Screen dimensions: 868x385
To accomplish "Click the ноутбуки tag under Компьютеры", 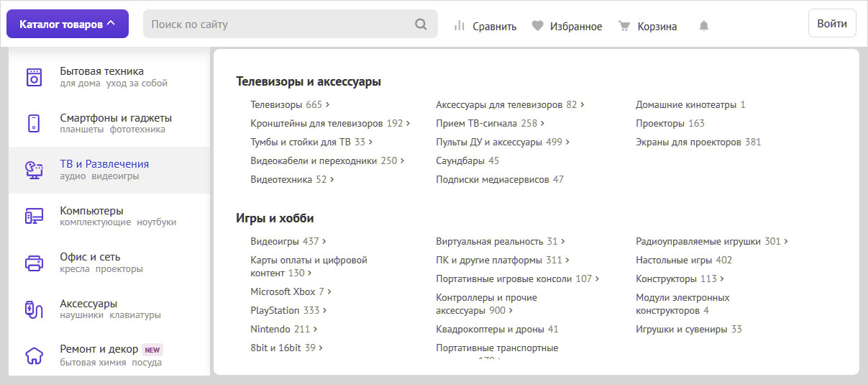I will click(157, 222).
